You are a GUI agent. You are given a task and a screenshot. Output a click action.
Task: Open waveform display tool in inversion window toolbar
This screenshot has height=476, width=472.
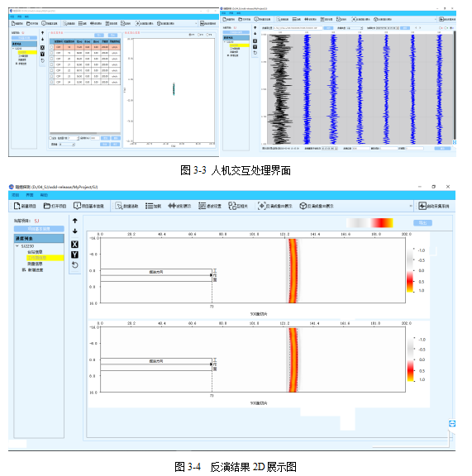coord(172,206)
